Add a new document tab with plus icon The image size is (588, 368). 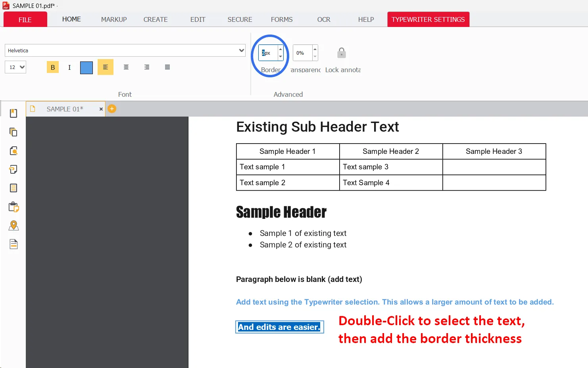tap(112, 109)
